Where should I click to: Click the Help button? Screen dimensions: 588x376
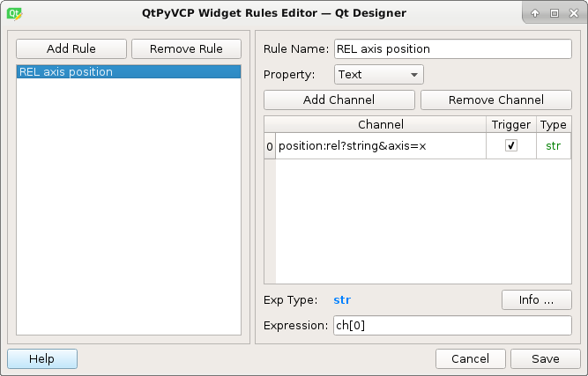click(42, 358)
